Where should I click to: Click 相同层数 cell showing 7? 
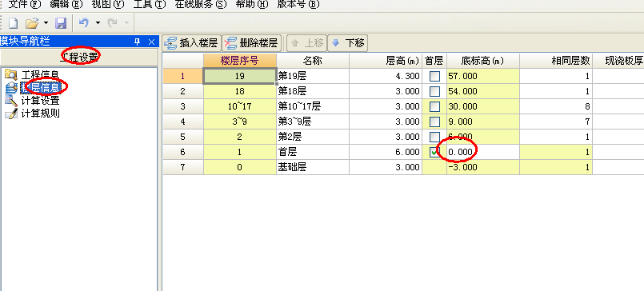556,122
